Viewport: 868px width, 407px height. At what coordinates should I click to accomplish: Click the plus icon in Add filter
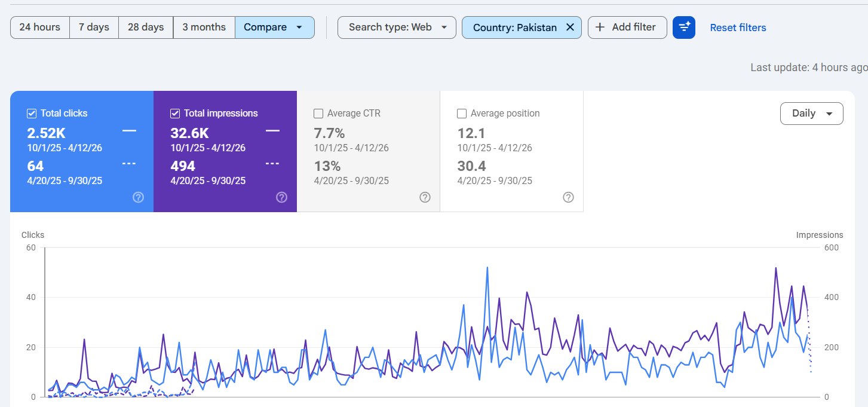[x=600, y=27]
